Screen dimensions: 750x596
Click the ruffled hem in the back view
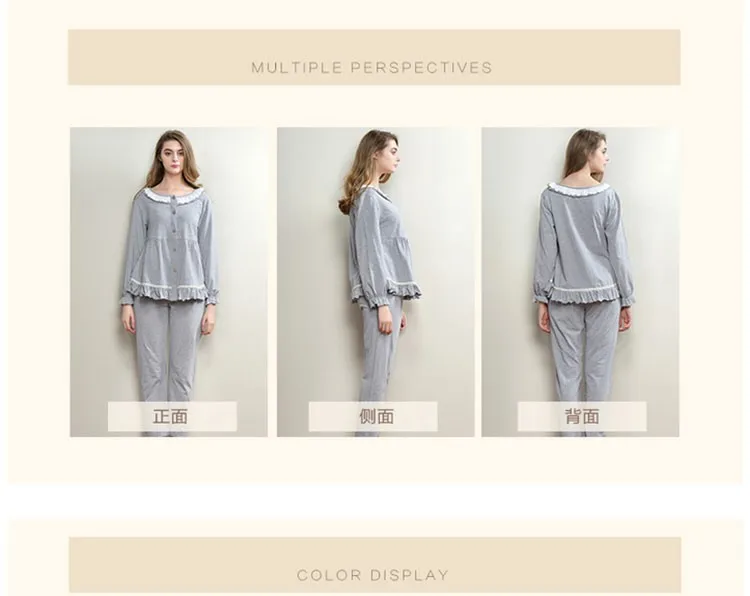coord(584,293)
